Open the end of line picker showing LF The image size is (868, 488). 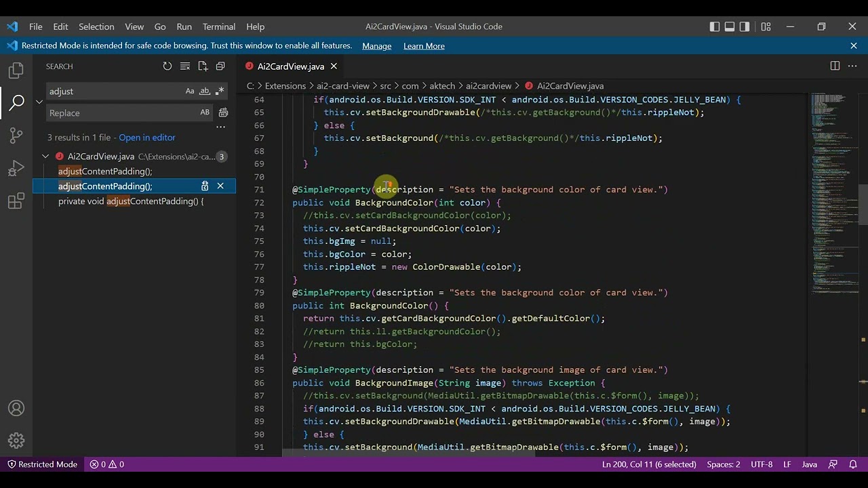pyautogui.click(x=787, y=464)
